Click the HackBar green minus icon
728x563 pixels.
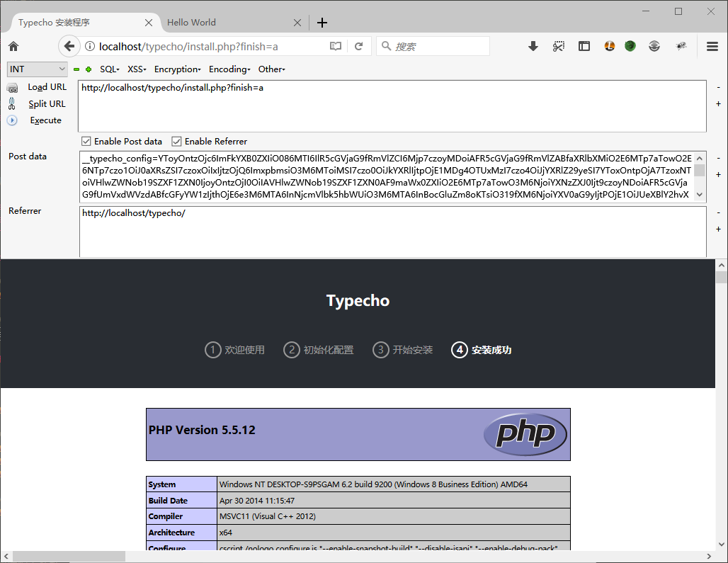click(x=76, y=69)
